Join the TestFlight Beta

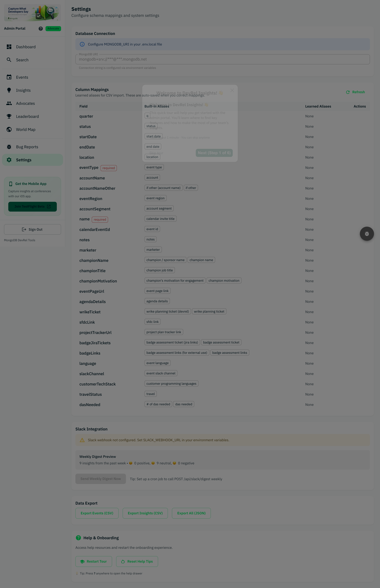(x=32, y=206)
